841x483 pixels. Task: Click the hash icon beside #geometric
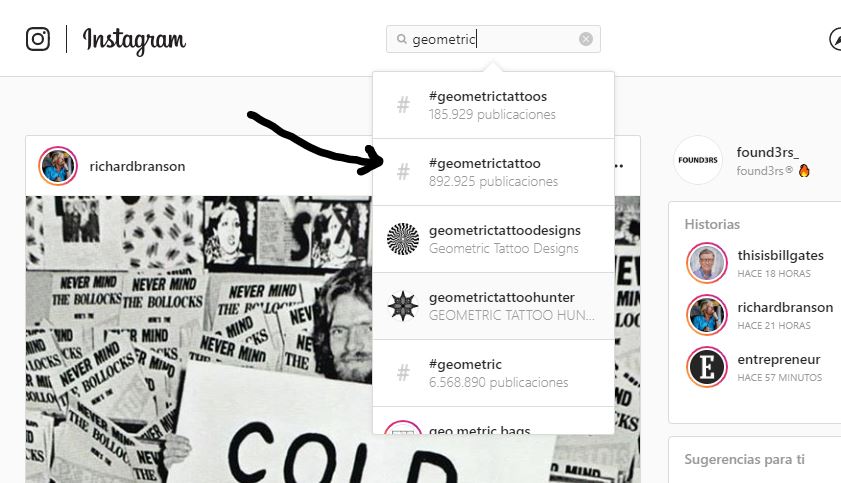[x=403, y=373]
